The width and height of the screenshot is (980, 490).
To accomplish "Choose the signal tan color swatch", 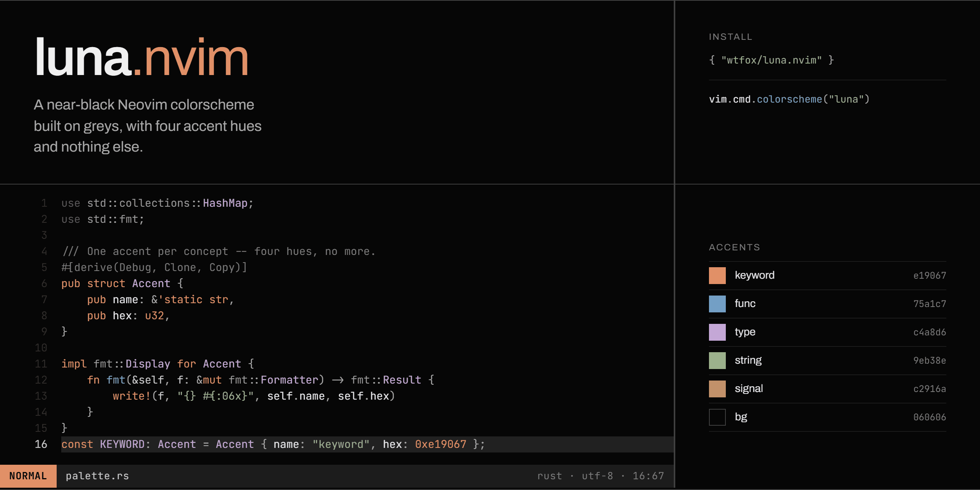I will pos(717,389).
